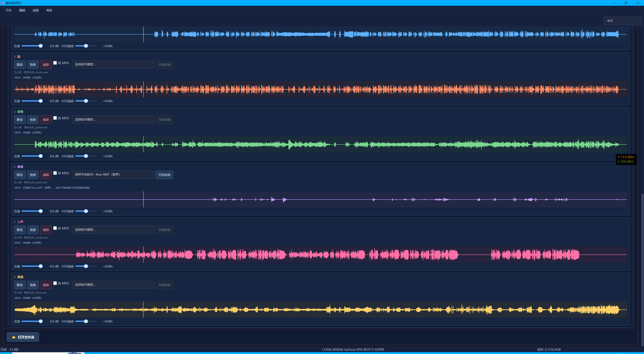Screen dimensions: 644x354
Task: Enable 转 MIDI checkbox on 其他 track
Action: pos(55,283)
